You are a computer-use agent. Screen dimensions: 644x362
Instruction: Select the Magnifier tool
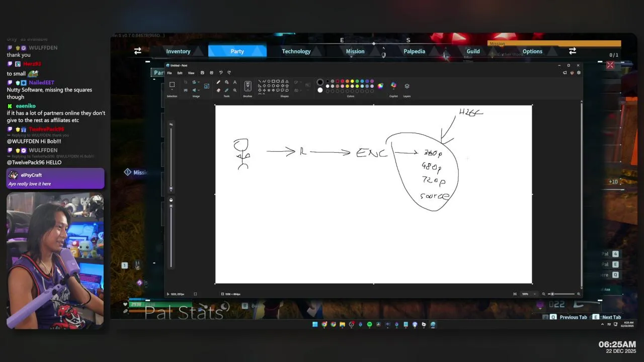pos(235,90)
